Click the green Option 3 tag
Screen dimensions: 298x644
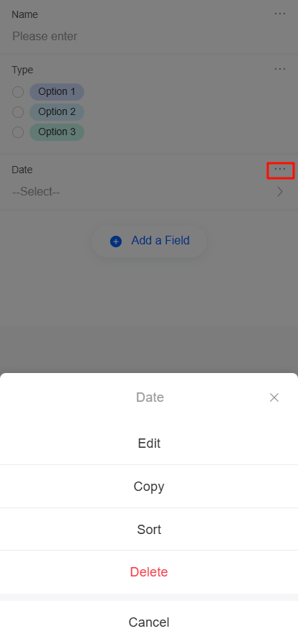pyautogui.click(x=57, y=132)
